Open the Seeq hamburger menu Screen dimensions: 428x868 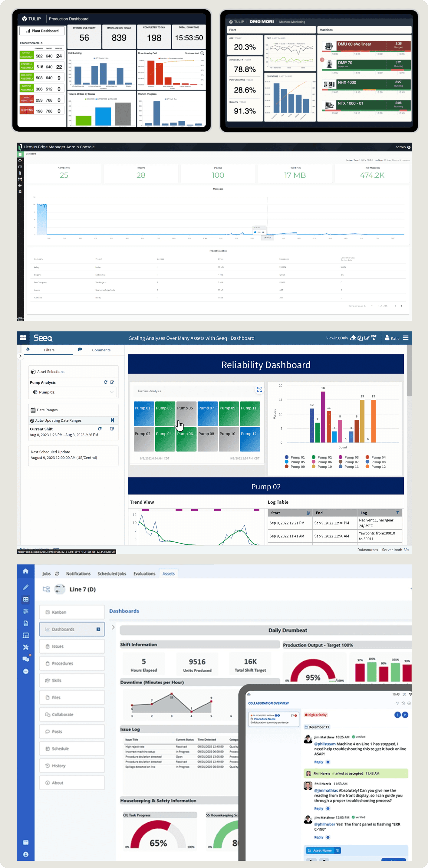pos(406,338)
